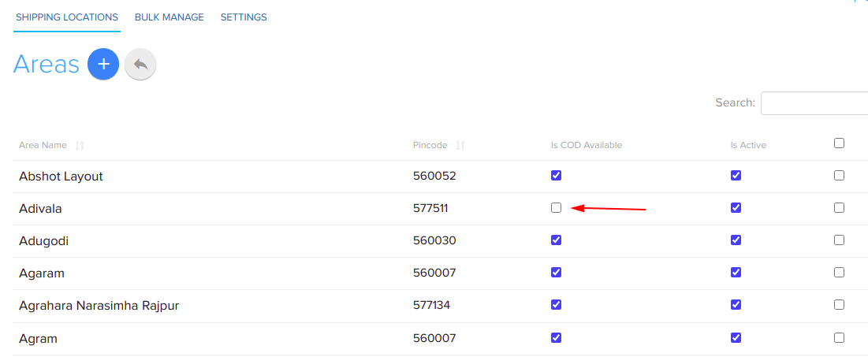Click the Area Name column header

click(x=43, y=146)
